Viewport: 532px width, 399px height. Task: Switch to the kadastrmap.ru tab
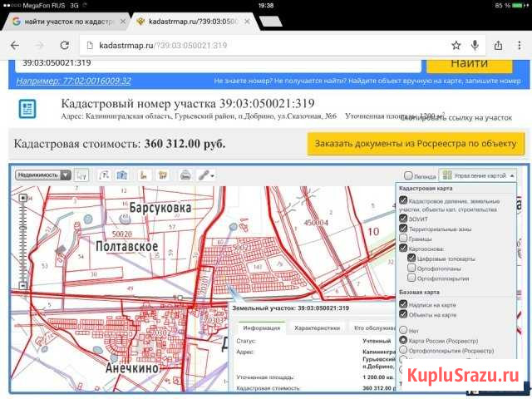[194, 22]
